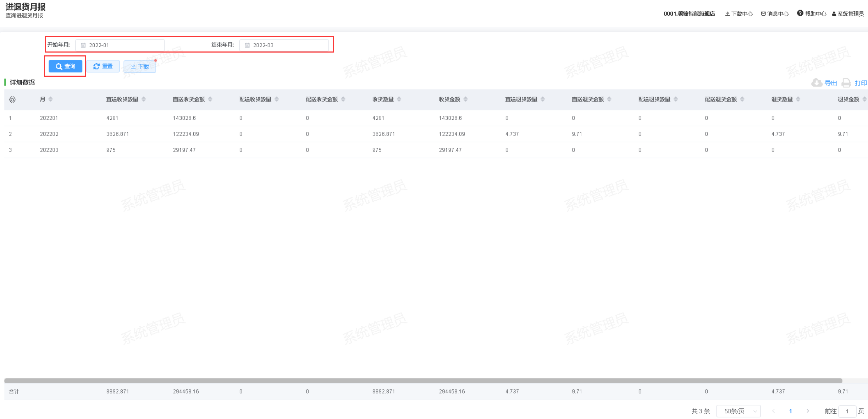Go to next page arrow
868x419 pixels.
point(808,411)
